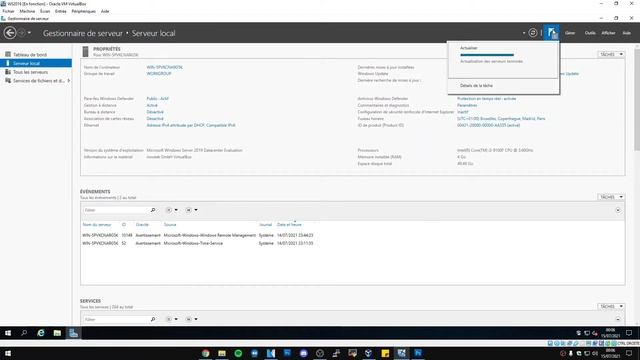
Task: Toggle the notifications flag icon in the header
Action: (551, 33)
